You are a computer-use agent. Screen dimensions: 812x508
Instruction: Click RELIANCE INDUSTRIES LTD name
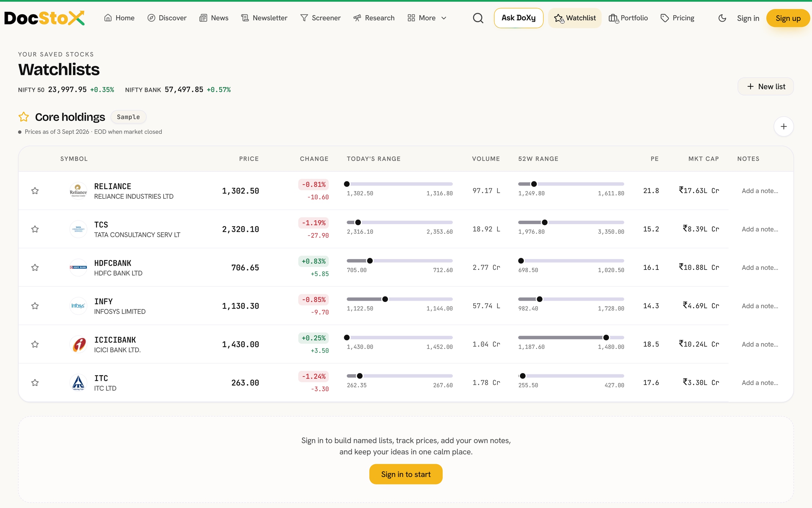134,197
